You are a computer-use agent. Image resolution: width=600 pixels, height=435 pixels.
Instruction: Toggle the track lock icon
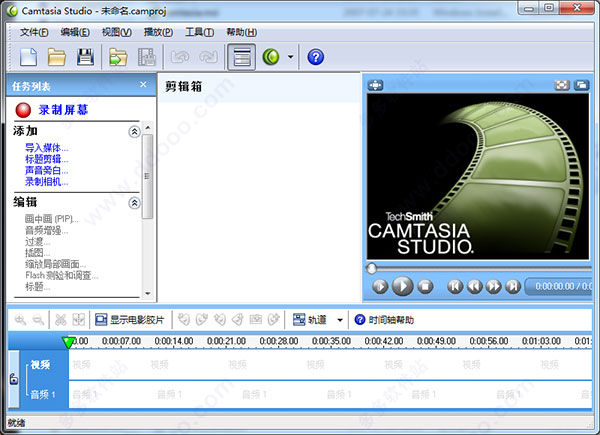tap(14, 379)
